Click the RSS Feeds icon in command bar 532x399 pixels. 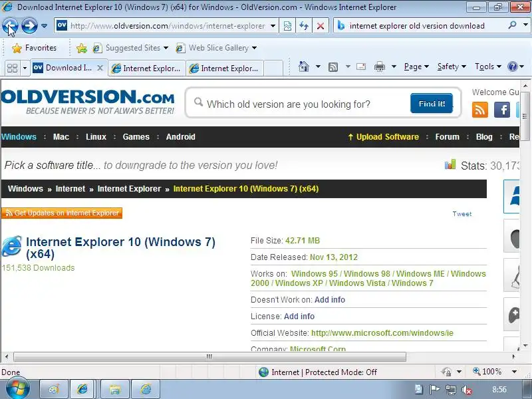333,67
